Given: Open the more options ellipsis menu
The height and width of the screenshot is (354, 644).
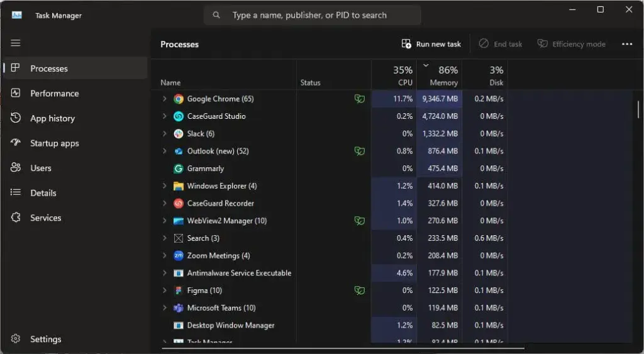Looking at the screenshot, I should click(627, 44).
